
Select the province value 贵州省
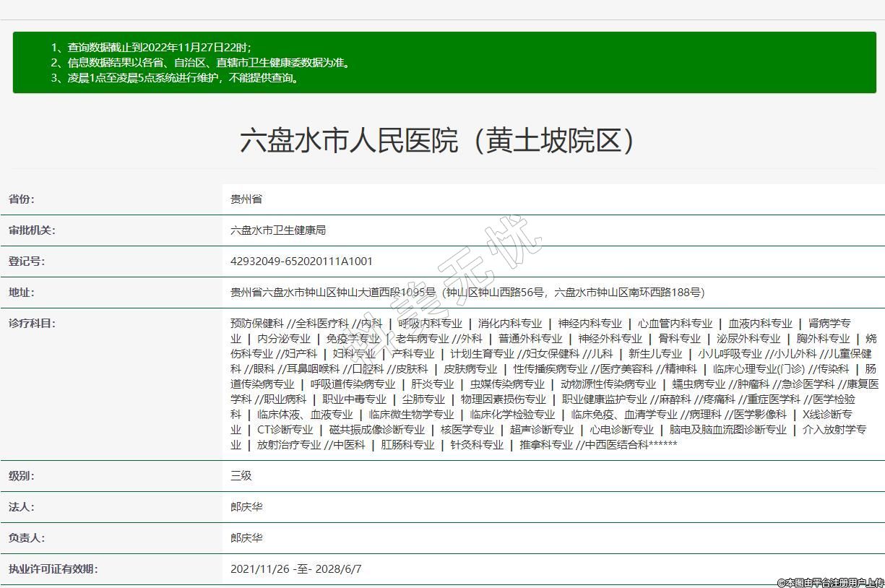pos(246,199)
